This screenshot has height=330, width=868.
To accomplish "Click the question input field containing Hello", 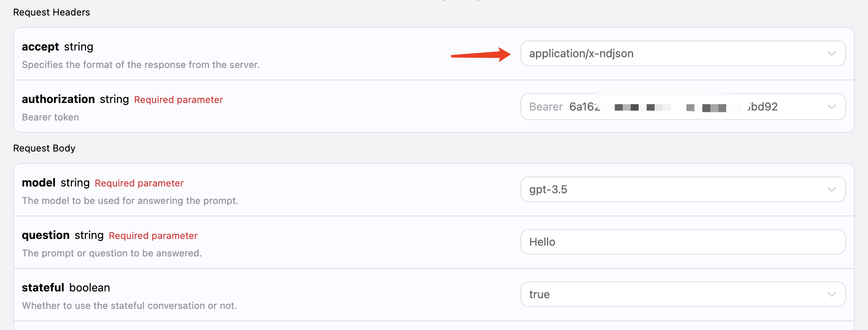I will [683, 242].
